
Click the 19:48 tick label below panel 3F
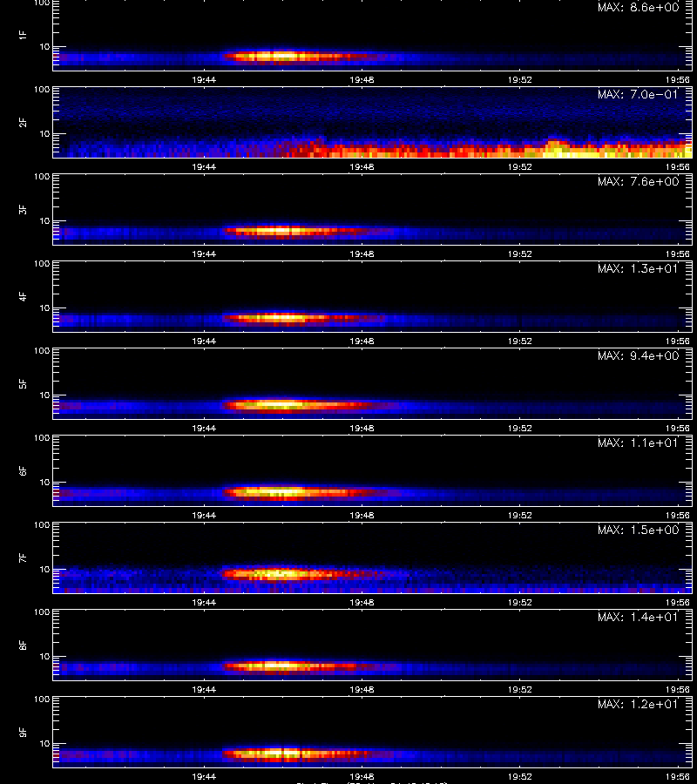coord(362,254)
